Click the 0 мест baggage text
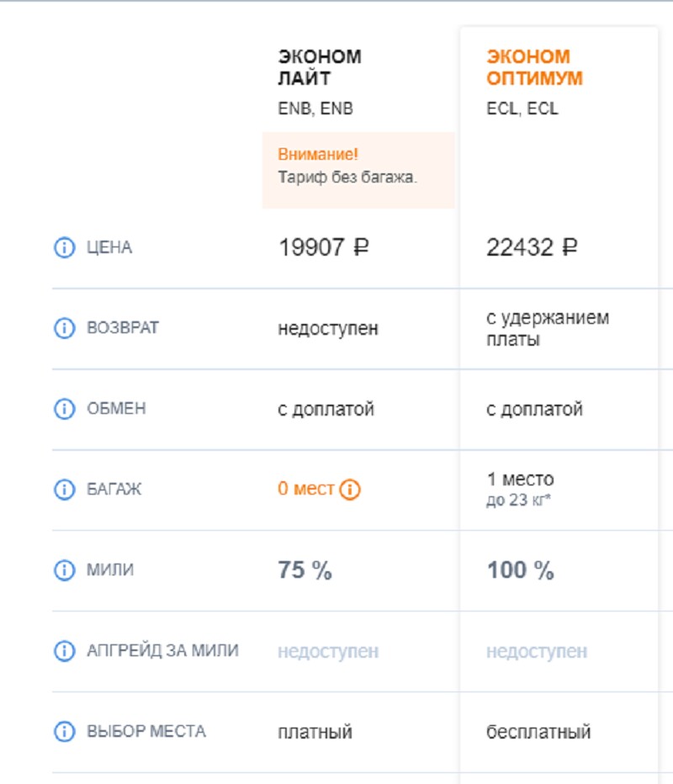The width and height of the screenshot is (673, 784). 305,489
